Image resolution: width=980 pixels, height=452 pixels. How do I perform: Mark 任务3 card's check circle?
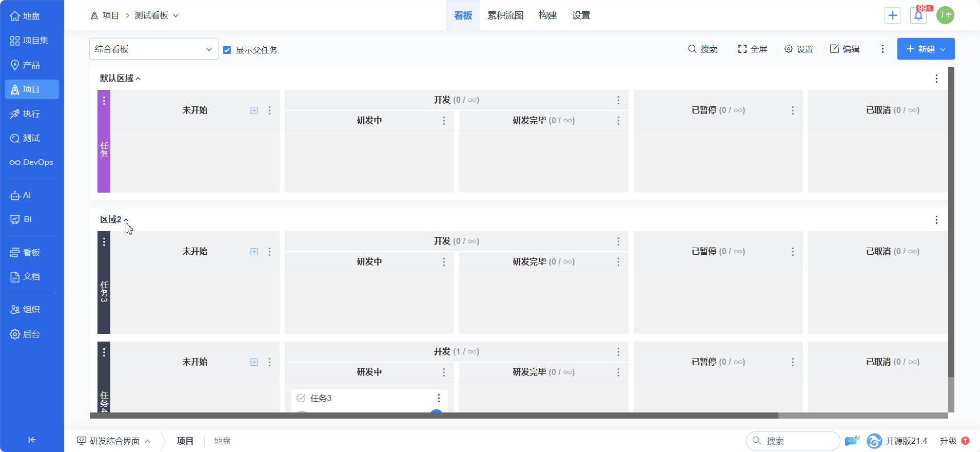[301, 398]
